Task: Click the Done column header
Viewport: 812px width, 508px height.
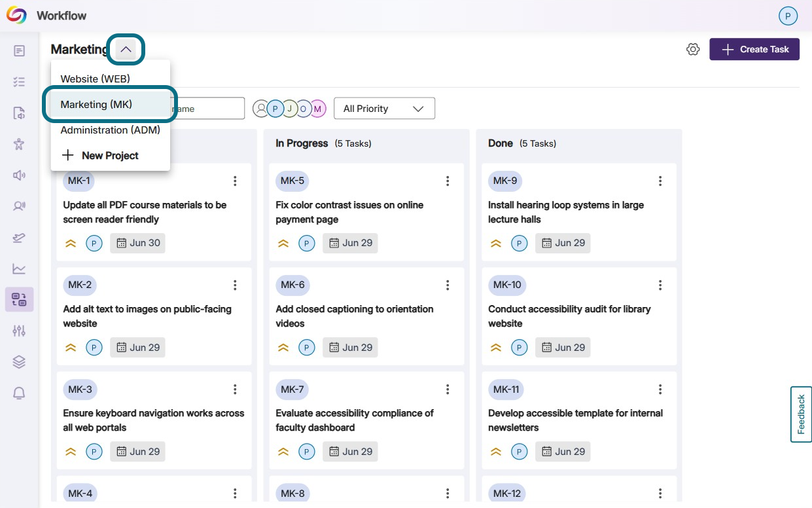Action: (x=501, y=143)
